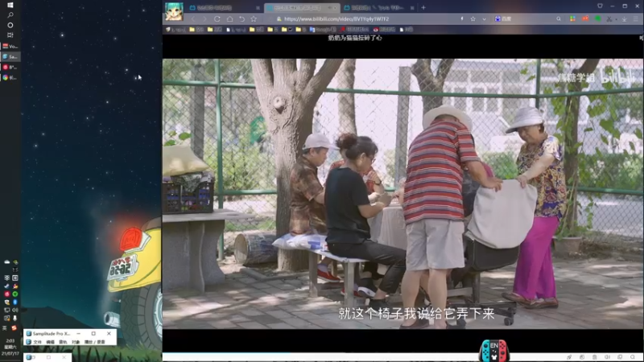Image resolution: width=644 pixels, height=362 pixels.
Task: Click the OneDrive cloud tray icon
Action: tap(6, 262)
